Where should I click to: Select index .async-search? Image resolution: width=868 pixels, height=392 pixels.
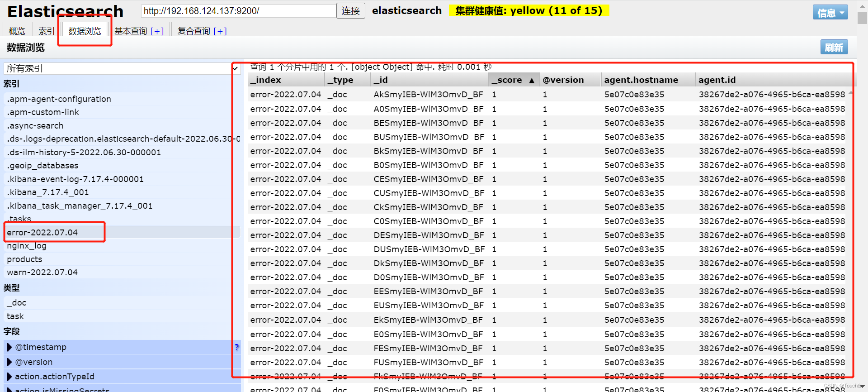click(122, 125)
